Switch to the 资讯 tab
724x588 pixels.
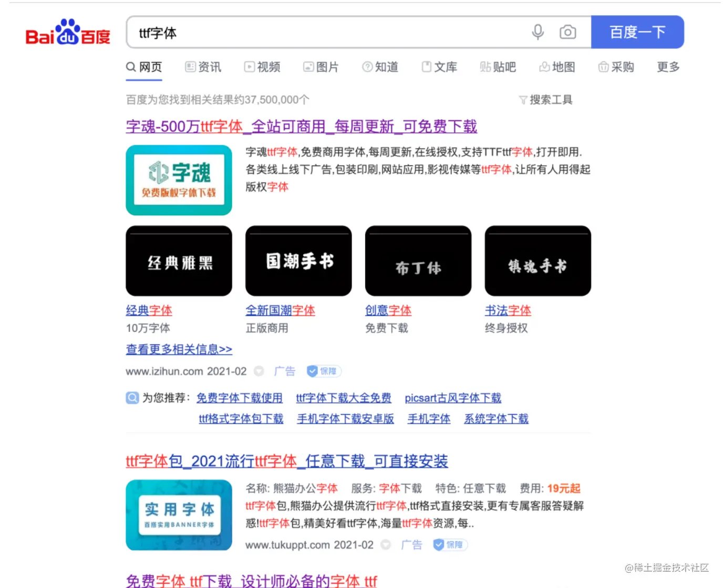point(203,67)
